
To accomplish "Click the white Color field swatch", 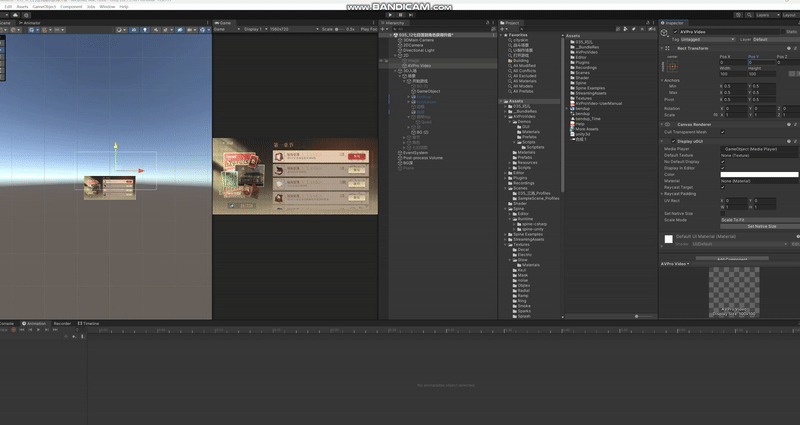I will [x=759, y=174].
